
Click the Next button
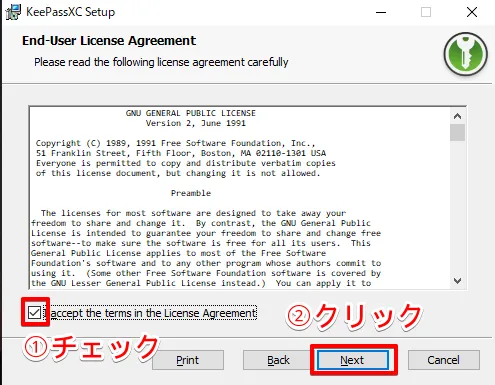click(x=353, y=360)
